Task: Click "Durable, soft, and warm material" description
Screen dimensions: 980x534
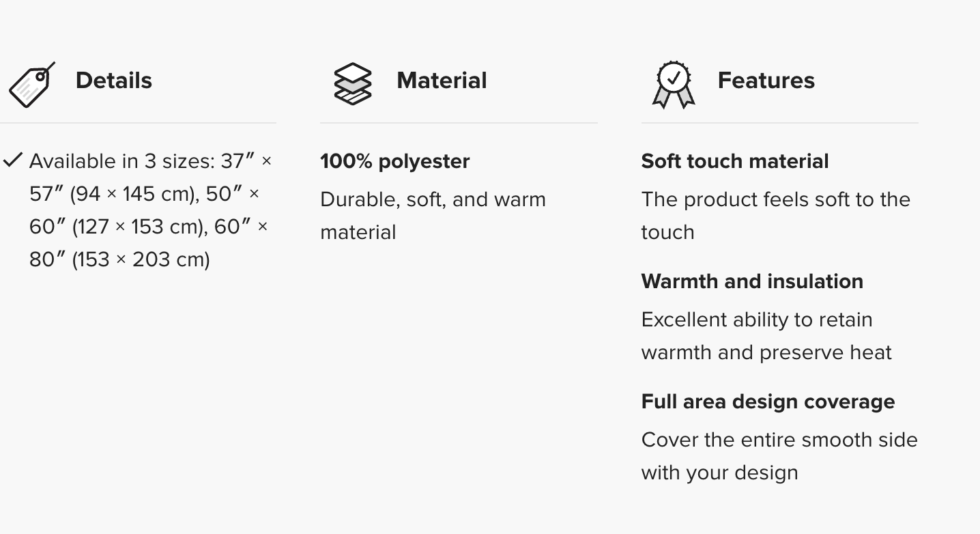Action: click(x=433, y=199)
